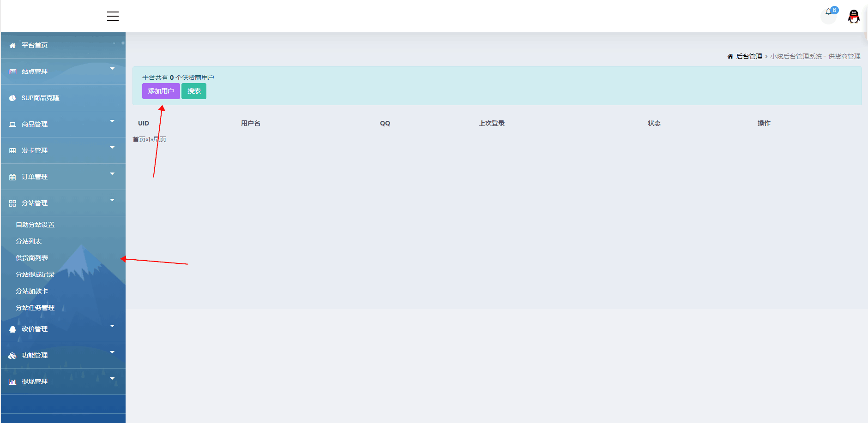Click the home icon beside 平台首页
Screen dimensions: 868x423
(12, 45)
